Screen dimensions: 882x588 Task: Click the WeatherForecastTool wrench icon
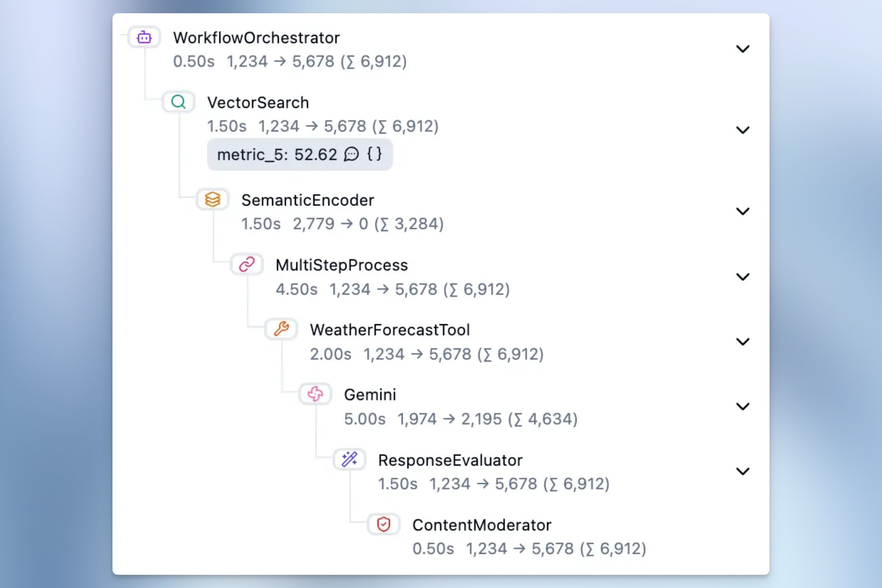[x=281, y=329]
